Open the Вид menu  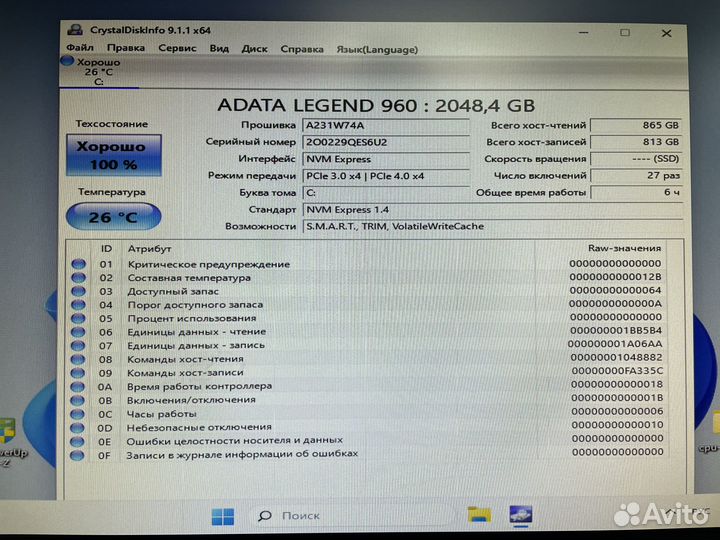[219, 48]
